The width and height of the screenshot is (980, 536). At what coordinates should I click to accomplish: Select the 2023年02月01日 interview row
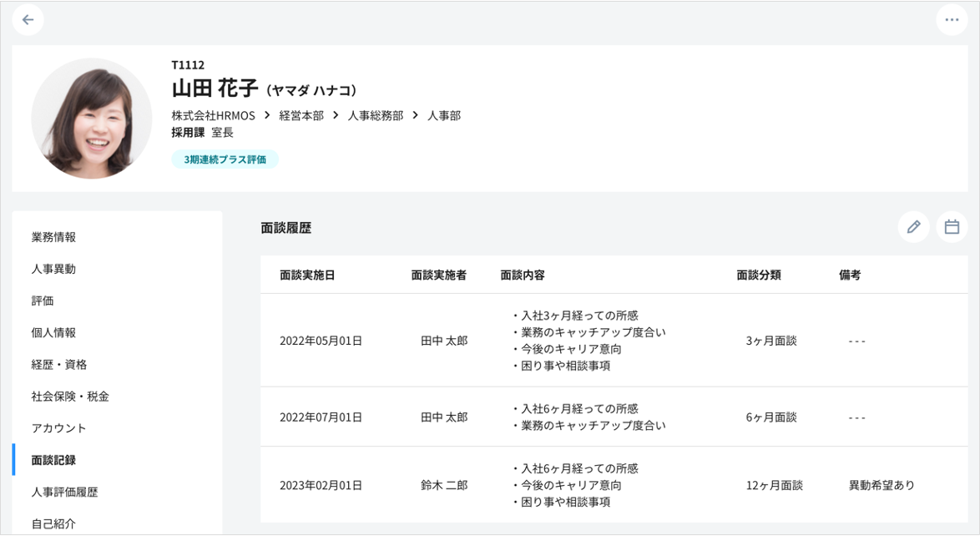[320, 484]
